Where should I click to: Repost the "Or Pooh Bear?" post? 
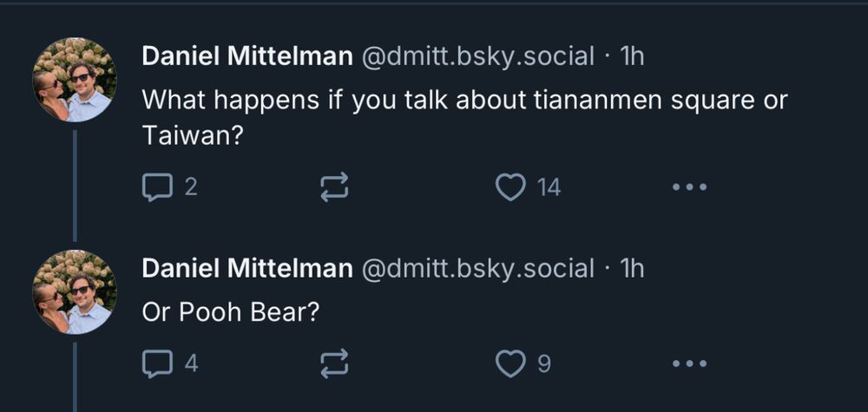pyautogui.click(x=335, y=363)
